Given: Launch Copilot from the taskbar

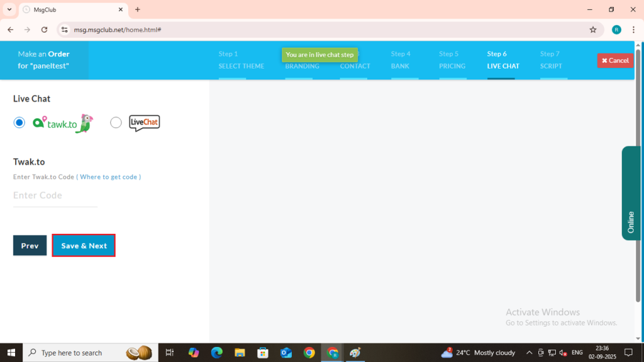Looking at the screenshot, I should click(x=194, y=353).
